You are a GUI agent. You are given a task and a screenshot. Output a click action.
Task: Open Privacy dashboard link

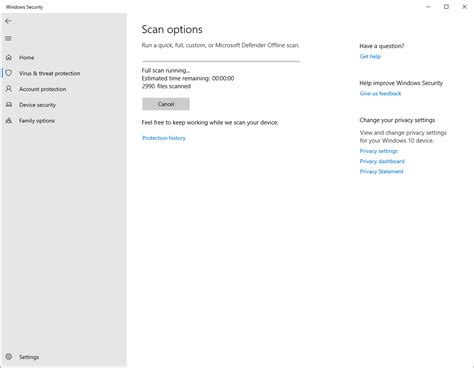point(382,161)
